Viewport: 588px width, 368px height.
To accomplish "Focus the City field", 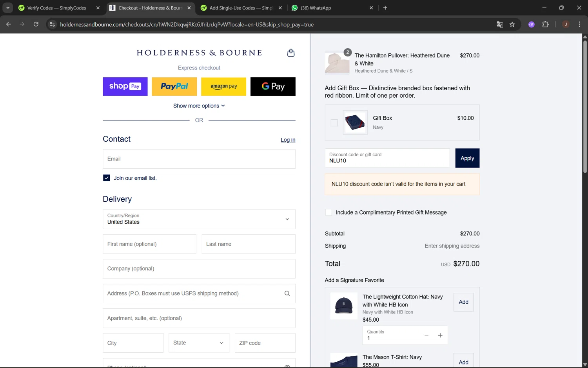I will pos(133,343).
